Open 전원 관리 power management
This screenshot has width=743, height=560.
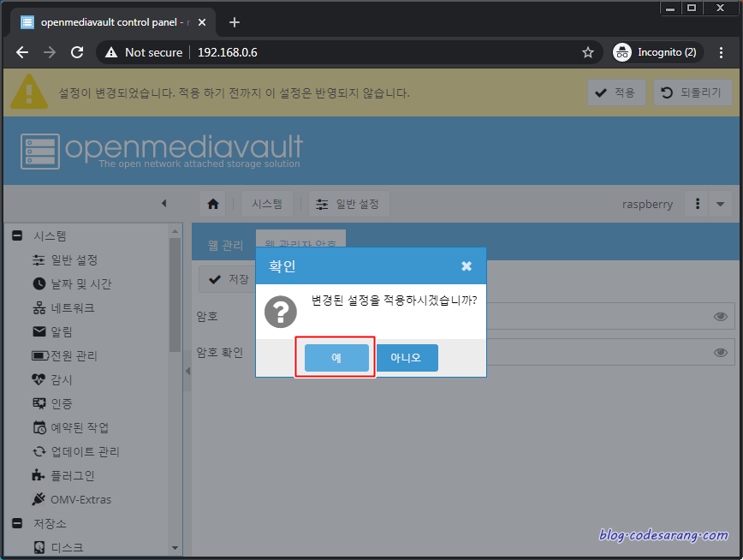tap(64, 355)
